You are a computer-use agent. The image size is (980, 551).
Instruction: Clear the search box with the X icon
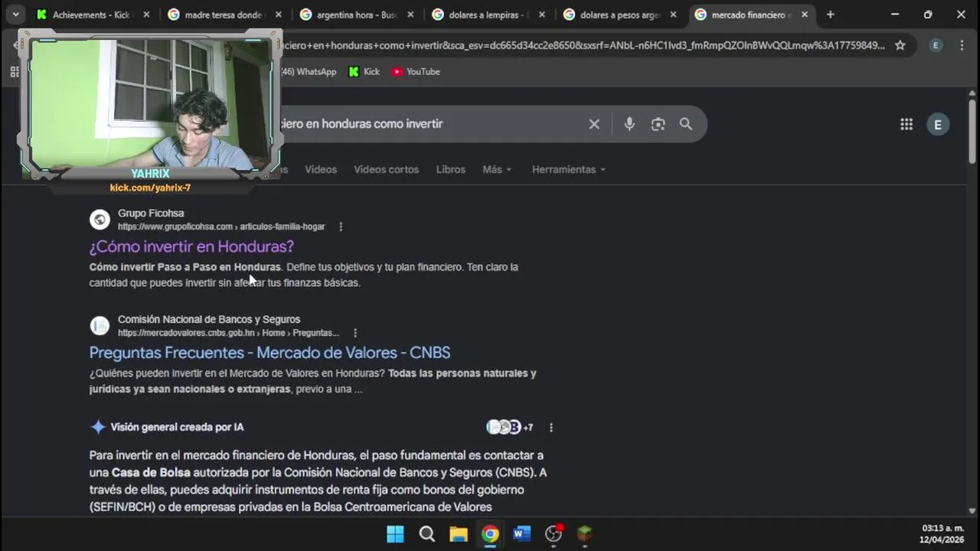click(x=594, y=124)
